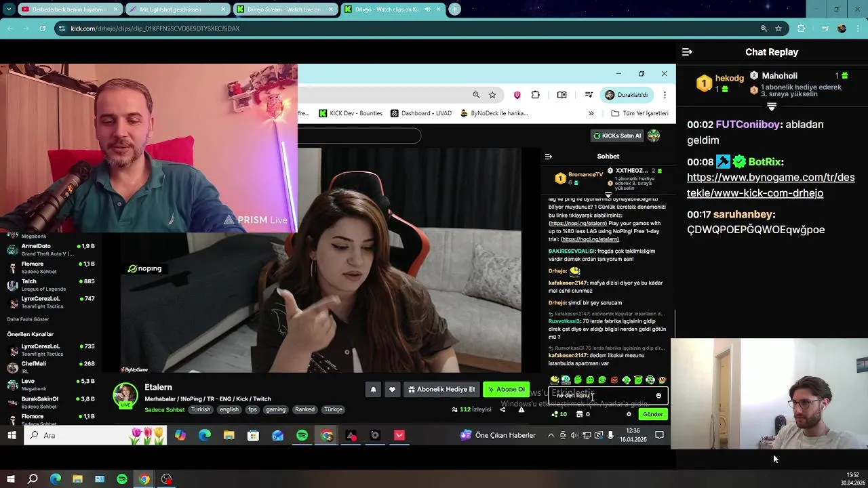Click FUTConiiboy username in Chat Replay
The image size is (868, 488).
click(x=748, y=125)
